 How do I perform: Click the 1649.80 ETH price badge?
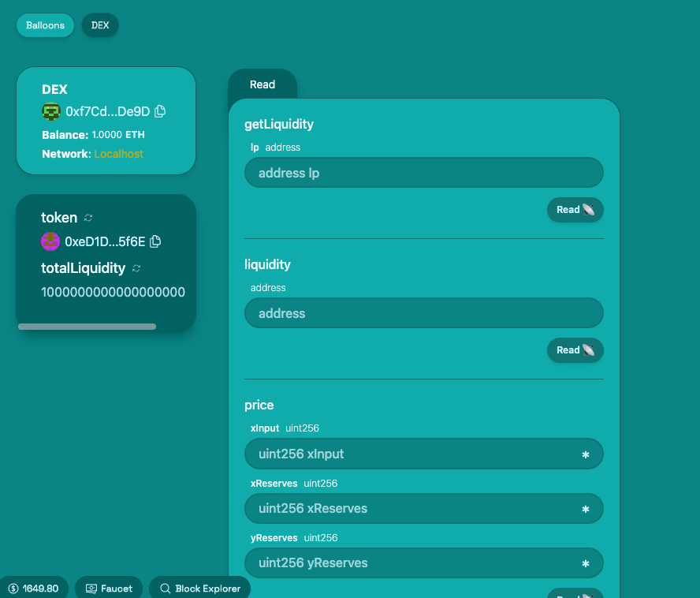pos(34,589)
